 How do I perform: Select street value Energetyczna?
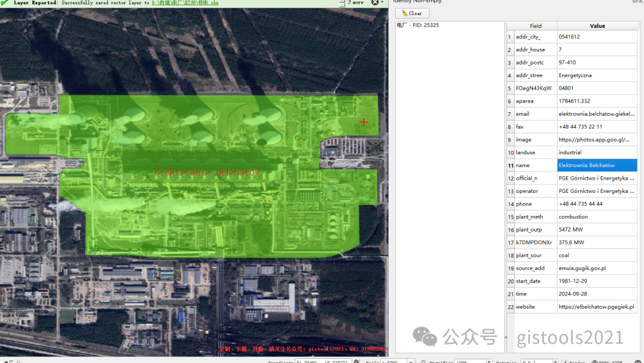coord(597,75)
